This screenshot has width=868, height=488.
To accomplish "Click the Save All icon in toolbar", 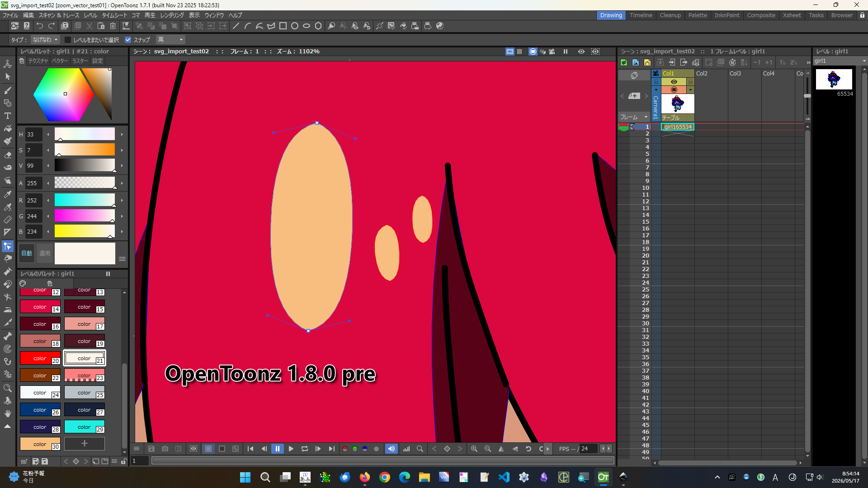I will 65,26.
